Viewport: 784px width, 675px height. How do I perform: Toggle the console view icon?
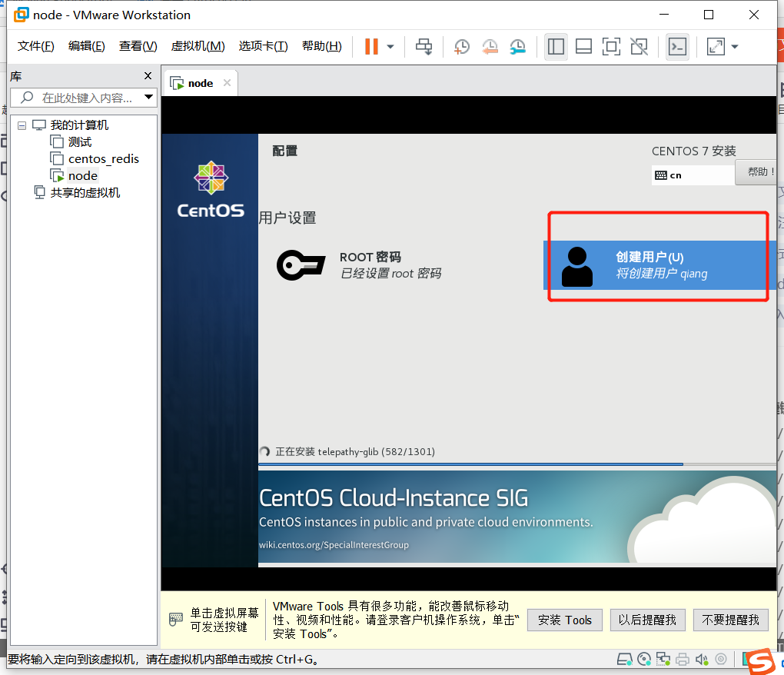point(677,47)
